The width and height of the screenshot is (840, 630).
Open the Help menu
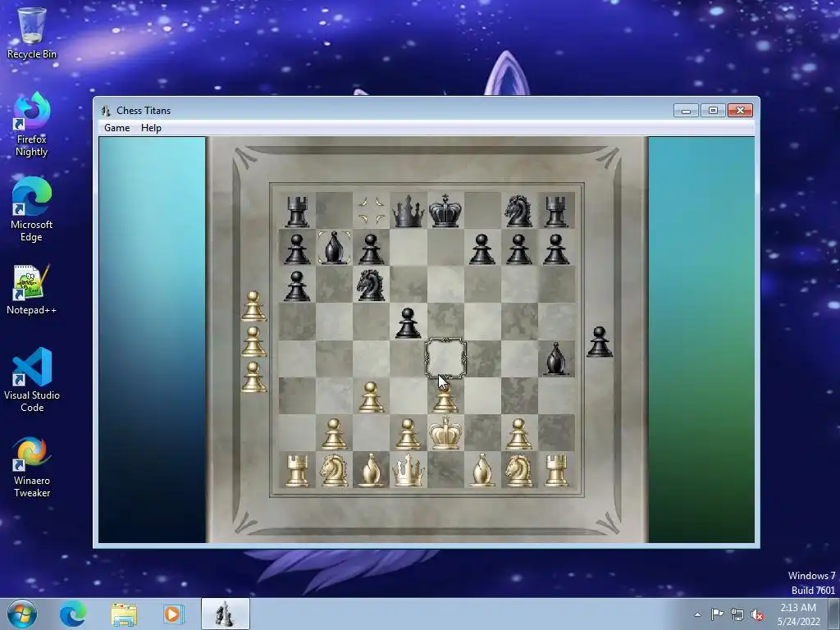151,127
